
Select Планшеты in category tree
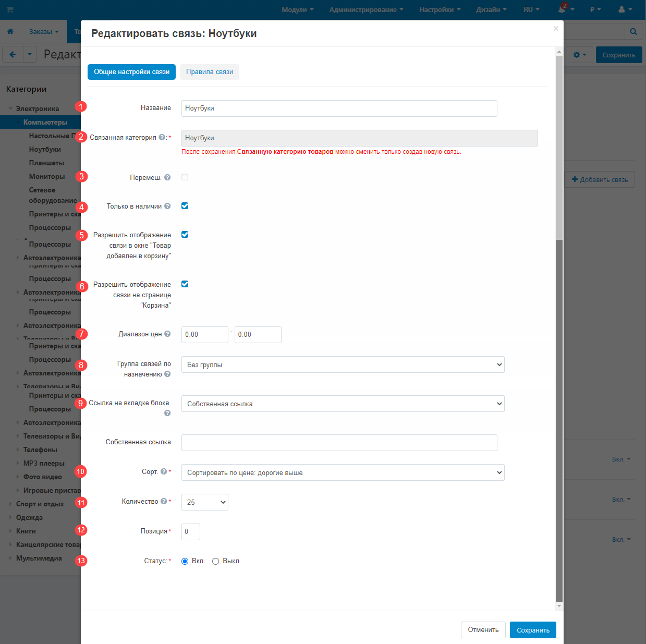(x=46, y=163)
